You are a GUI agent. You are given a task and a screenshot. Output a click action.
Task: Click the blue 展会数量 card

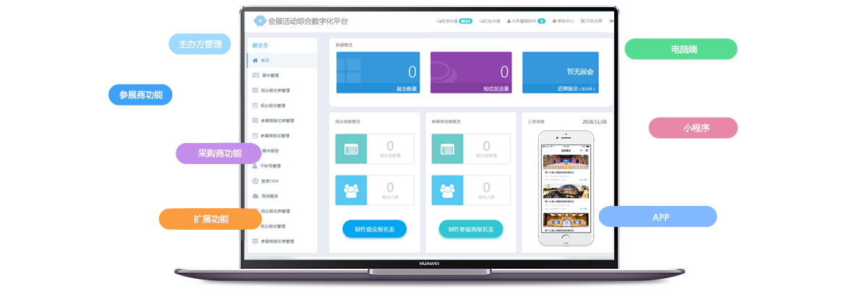click(378, 72)
